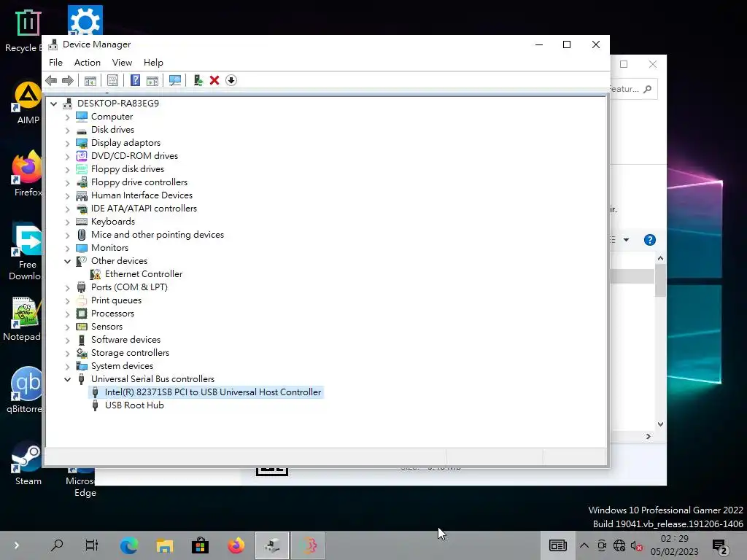Open the view dropdown arrow in background window
The width and height of the screenshot is (747, 560).
pos(626,240)
